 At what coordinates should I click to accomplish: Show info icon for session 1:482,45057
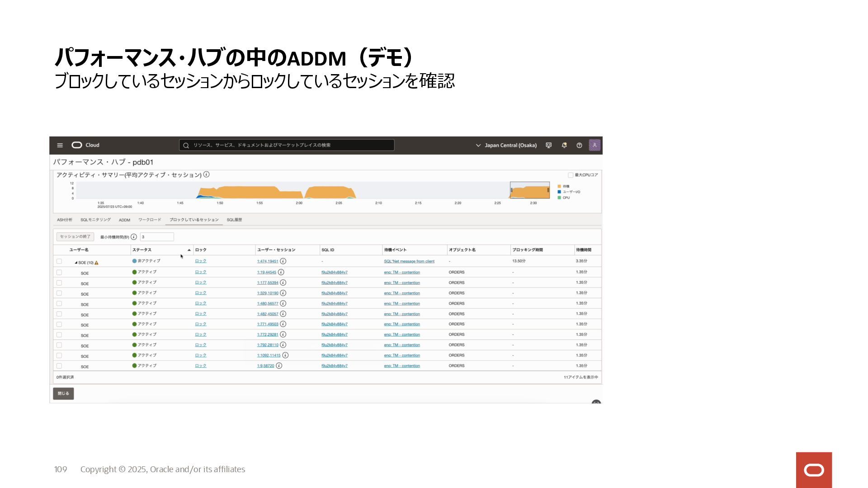pos(283,314)
